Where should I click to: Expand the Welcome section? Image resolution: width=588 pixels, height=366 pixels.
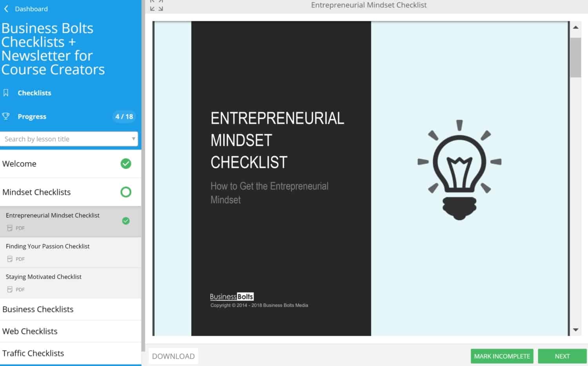[x=71, y=164]
